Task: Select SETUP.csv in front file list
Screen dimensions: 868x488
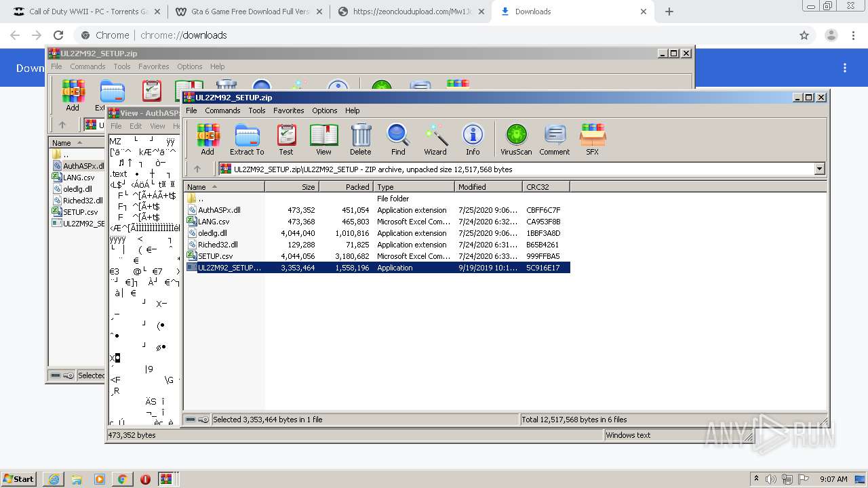Action: tap(377, 256)
